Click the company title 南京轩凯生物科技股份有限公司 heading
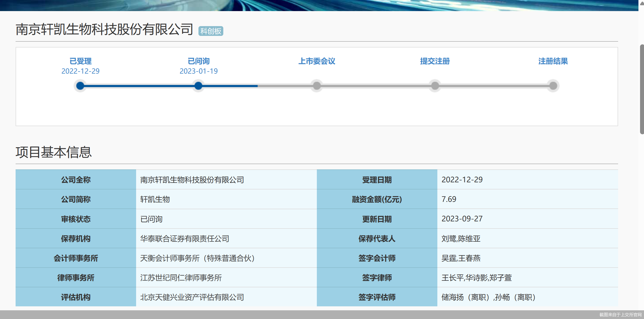The height and width of the screenshot is (319, 644). 104,29
